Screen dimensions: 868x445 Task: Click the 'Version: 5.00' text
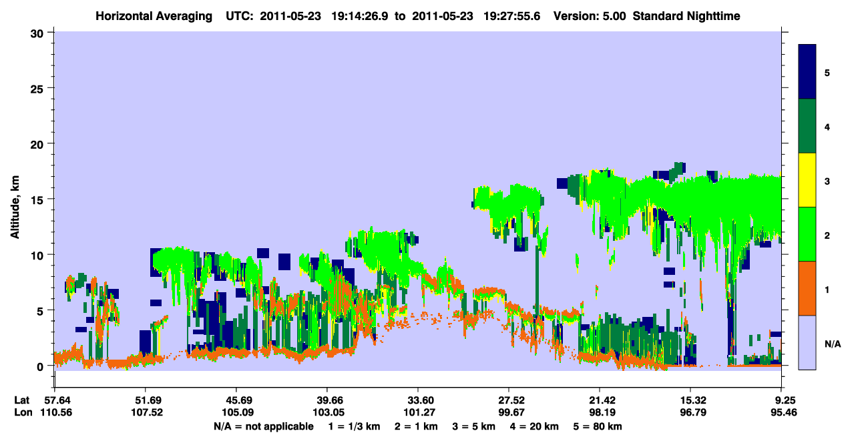(x=589, y=16)
